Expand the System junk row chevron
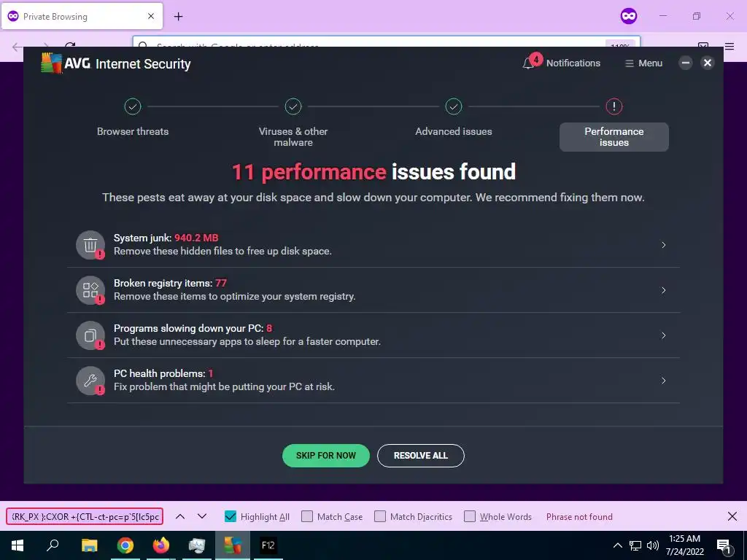This screenshot has height=560, width=747. (x=664, y=245)
